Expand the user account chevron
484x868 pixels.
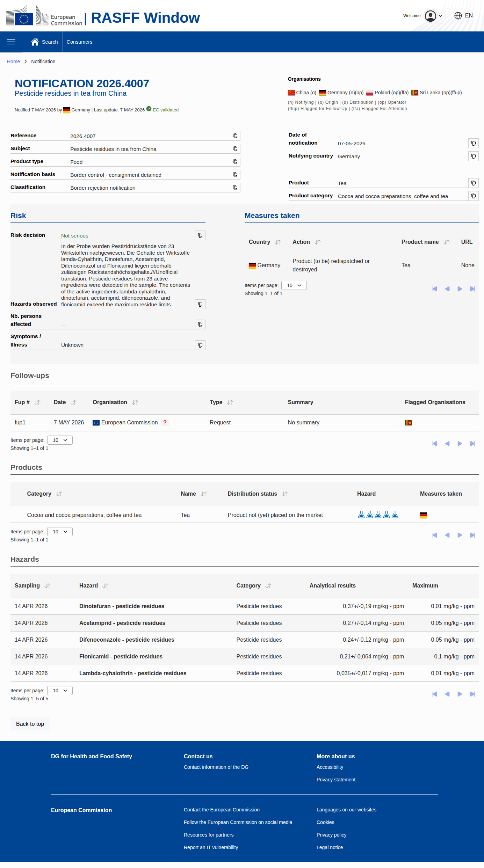click(x=440, y=16)
